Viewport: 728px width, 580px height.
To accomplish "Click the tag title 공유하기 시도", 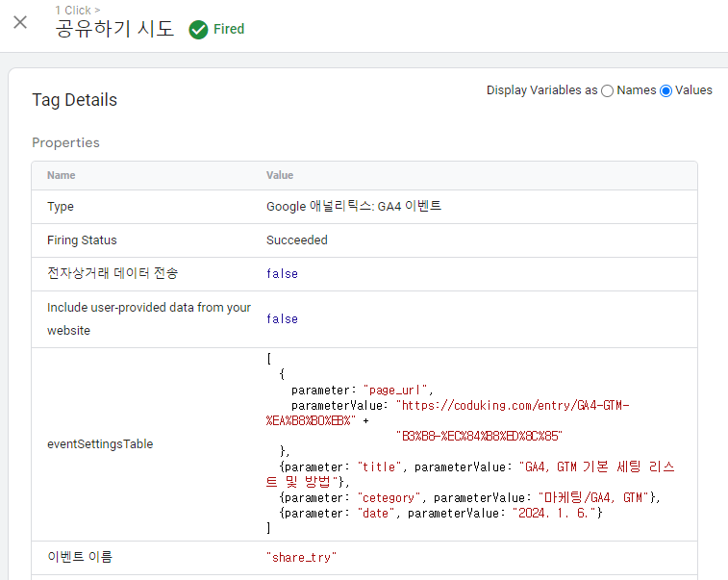I will point(114,29).
